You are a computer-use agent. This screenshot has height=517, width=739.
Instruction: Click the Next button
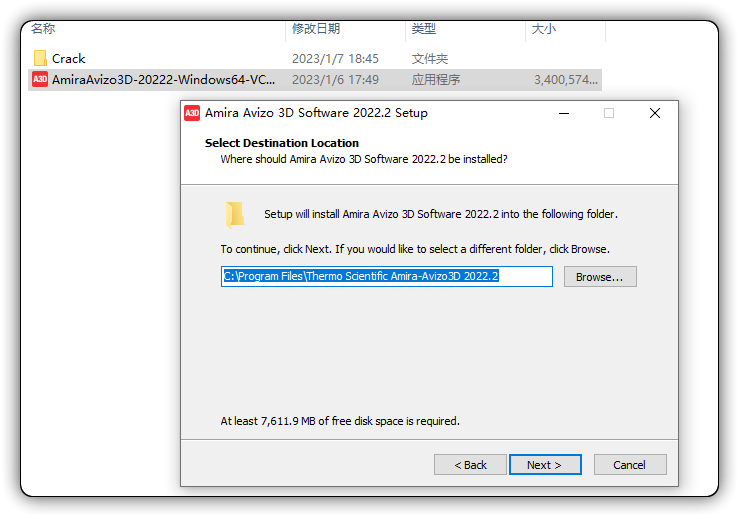[x=545, y=465]
